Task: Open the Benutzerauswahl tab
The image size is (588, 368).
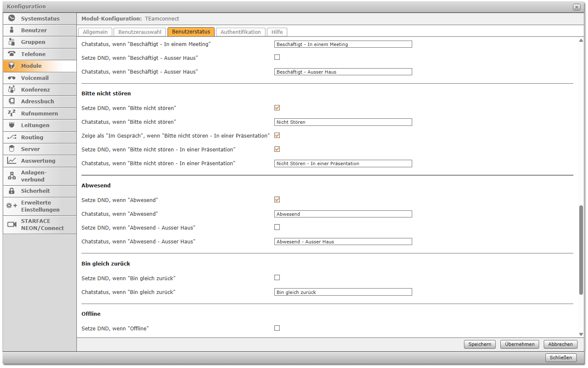Action: click(x=140, y=32)
